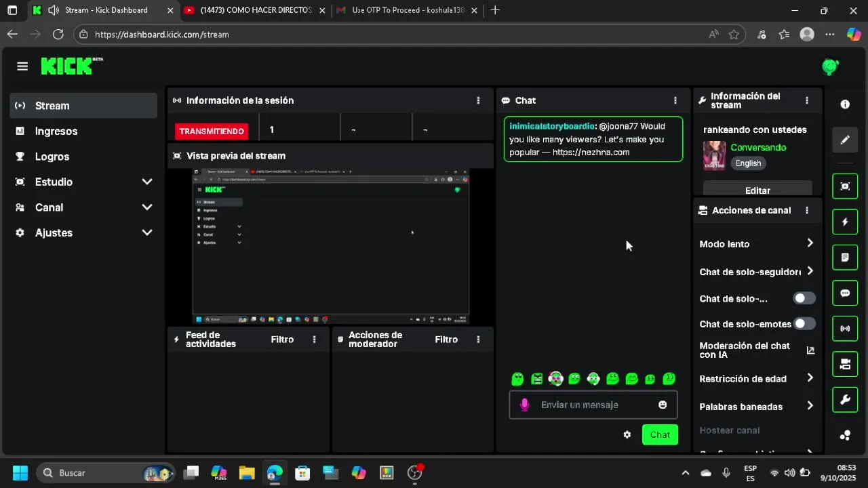Open options menu for Información de la sesión
Screen dimensions: 868x488
click(478, 100)
